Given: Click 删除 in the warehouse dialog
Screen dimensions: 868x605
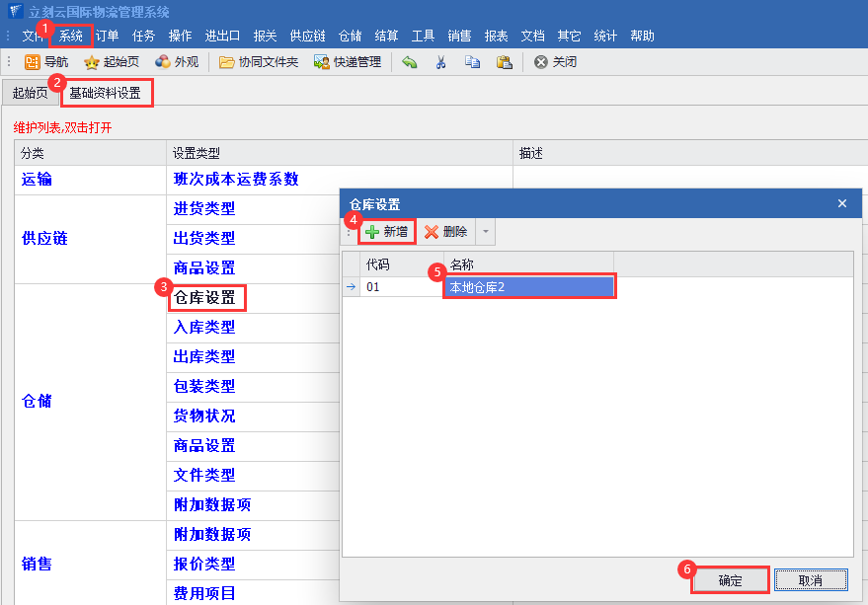Looking at the screenshot, I should click(x=445, y=232).
